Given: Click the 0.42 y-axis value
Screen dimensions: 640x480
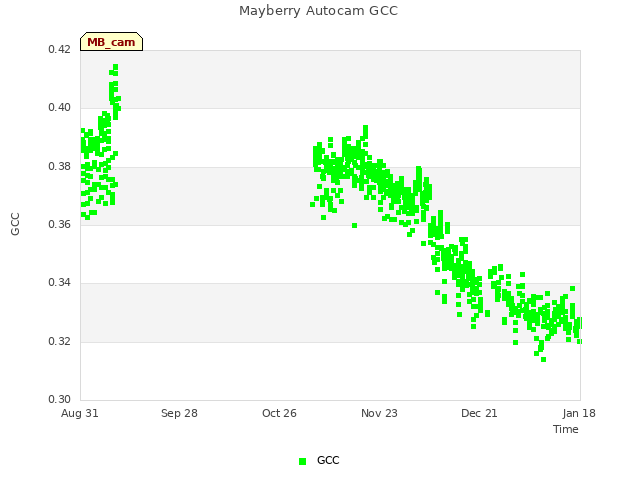Looking at the screenshot, I should click(x=60, y=49).
